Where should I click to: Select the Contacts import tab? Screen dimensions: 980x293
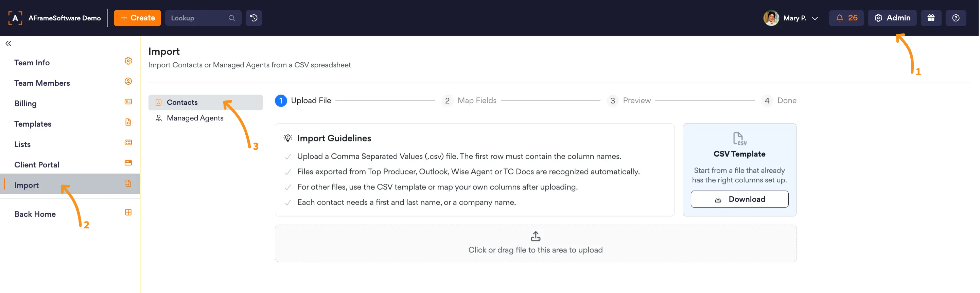click(x=206, y=102)
